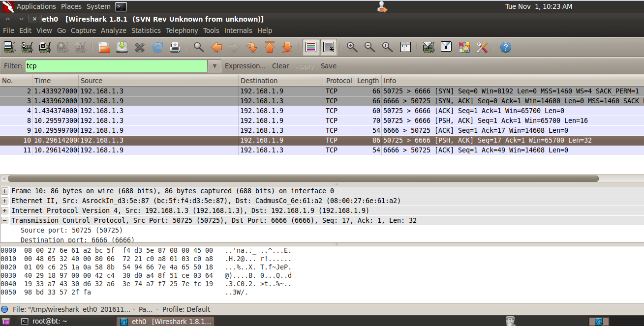644x326 pixels.
Task: Close this capture file icon
Action: [x=140, y=47]
